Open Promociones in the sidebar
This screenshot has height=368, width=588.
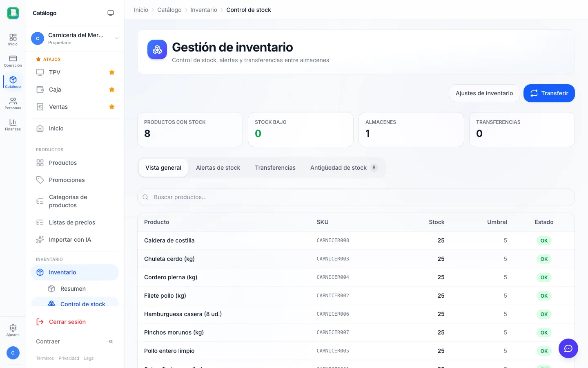point(75,180)
